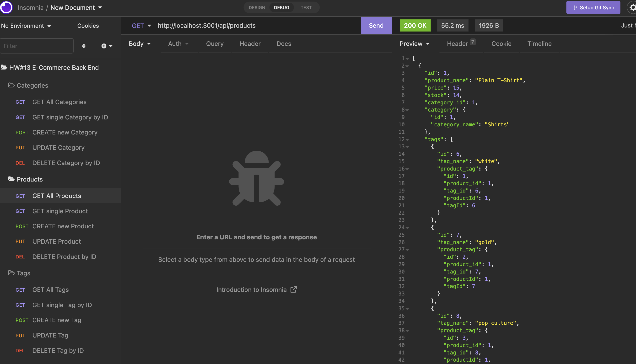Collapse JSON line 8 category fold arrow
Image resolution: width=636 pixels, height=364 pixels.
coord(407,110)
